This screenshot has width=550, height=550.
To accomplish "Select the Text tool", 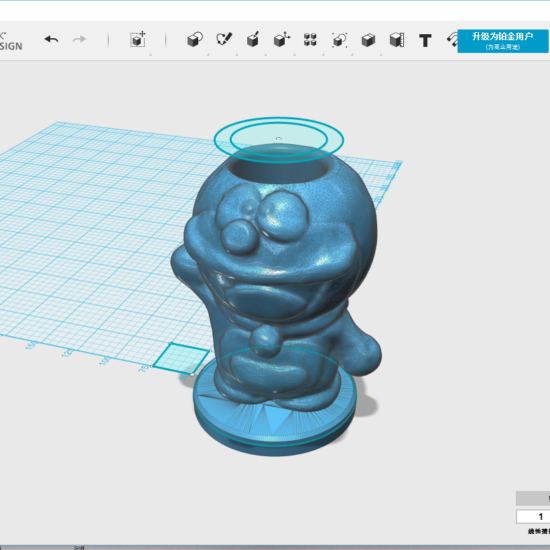I will (x=425, y=41).
